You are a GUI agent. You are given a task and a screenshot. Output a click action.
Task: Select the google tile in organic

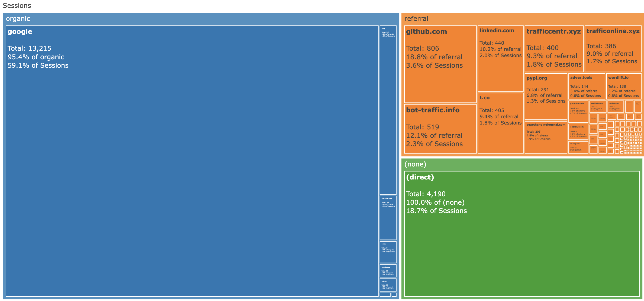coord(192,161)
